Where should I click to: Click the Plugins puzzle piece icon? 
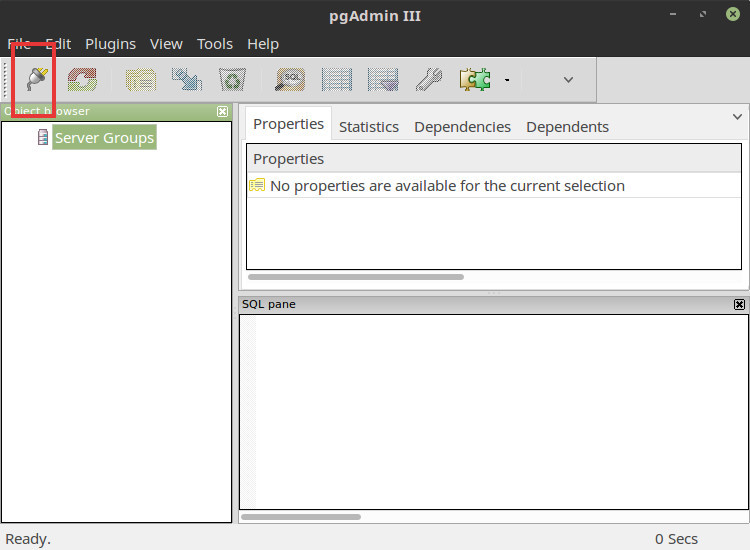point(475,79)
